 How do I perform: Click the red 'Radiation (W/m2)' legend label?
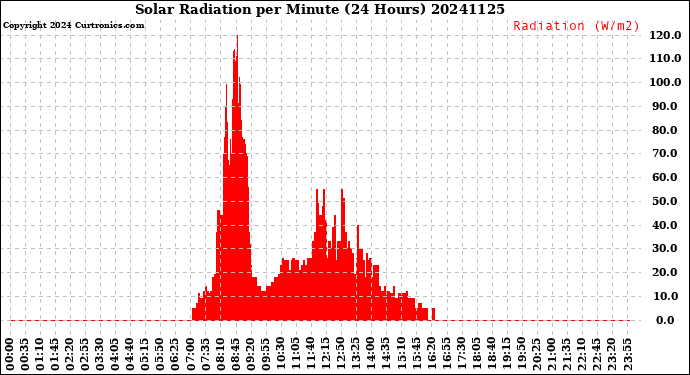[576, 26]
